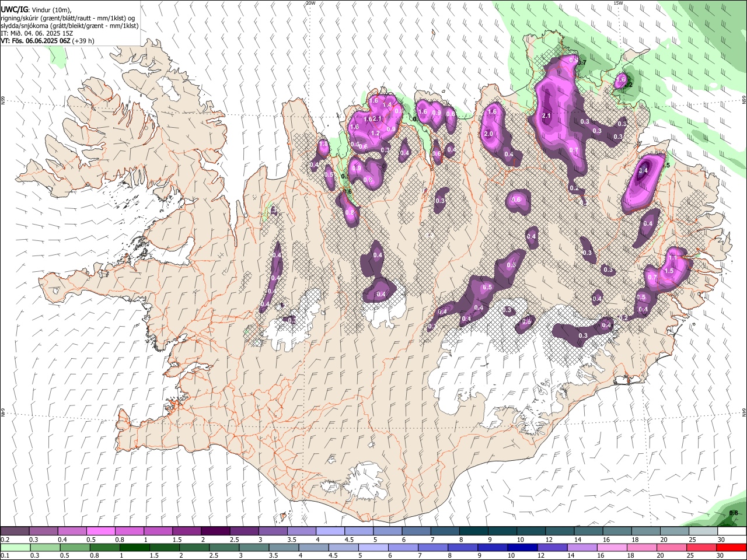The height and width of the screenshot is (560, 747).
Task: Select the upper legend swatch between 0.8 and 1
Action: coord(129,531)
